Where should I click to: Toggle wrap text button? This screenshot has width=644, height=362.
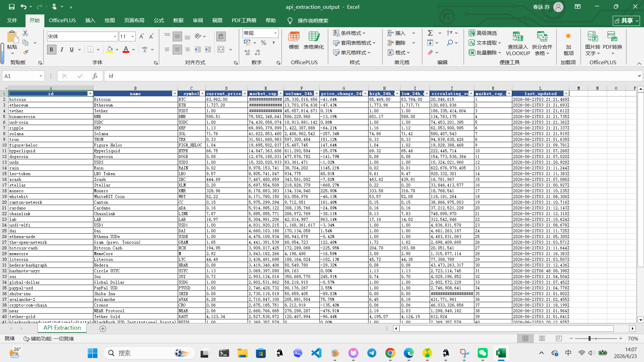click(x=221, y=36)
